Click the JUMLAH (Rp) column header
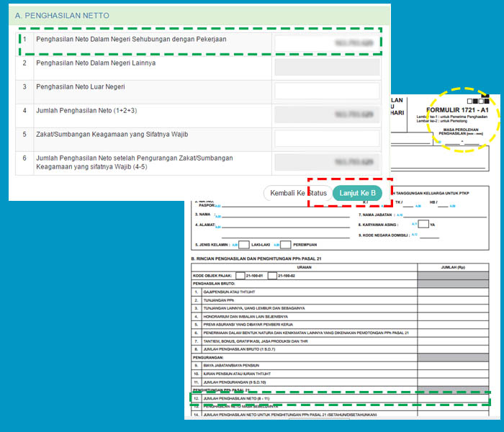Screen dimensions: 504x432 pos(453,267)
